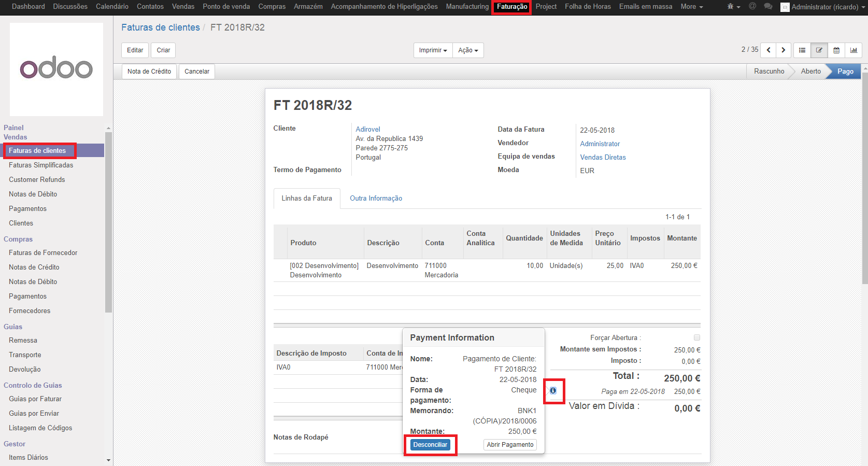Viewport: 868px width, 466px height.
Task: Switch to calendar view
Action: click(836, 50)
